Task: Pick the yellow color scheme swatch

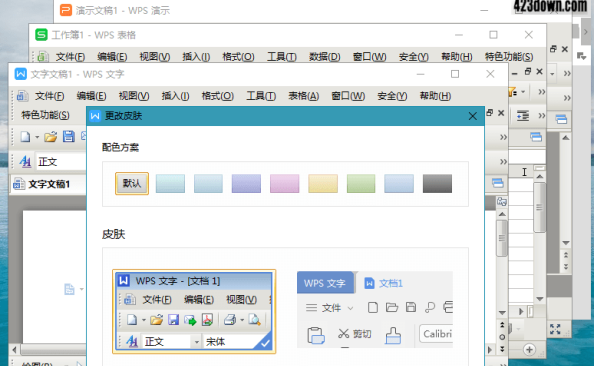Action: (x=323, y=184)
